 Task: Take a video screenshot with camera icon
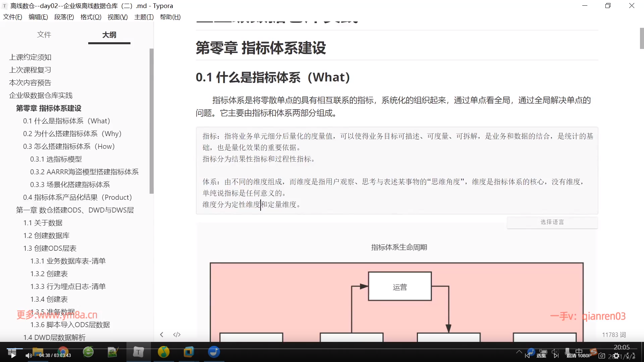coord(602,356)
